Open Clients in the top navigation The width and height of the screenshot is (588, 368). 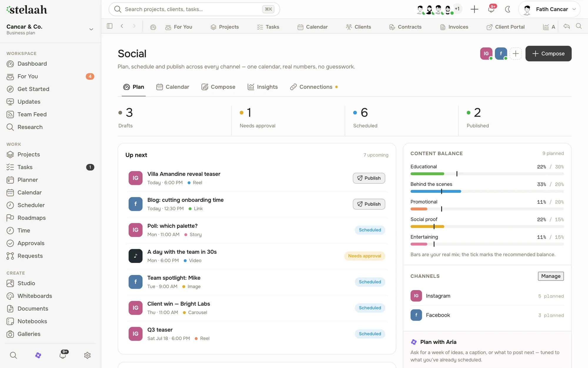click(x=359, y=27)
